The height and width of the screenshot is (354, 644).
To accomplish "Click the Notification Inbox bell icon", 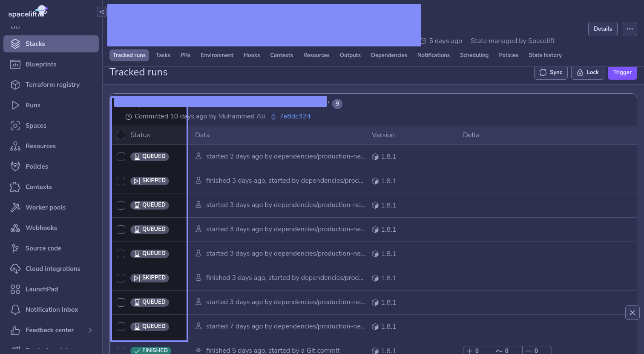I will [x=15, y=310].
